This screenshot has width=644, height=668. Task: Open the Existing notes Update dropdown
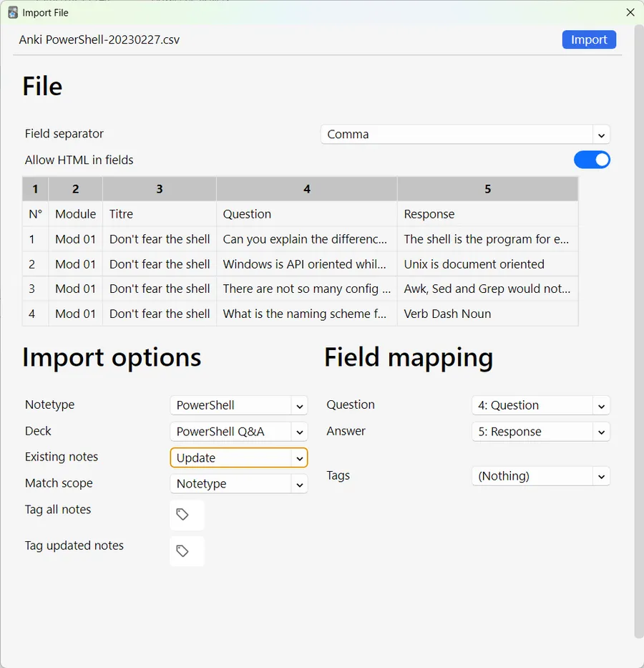239,458
